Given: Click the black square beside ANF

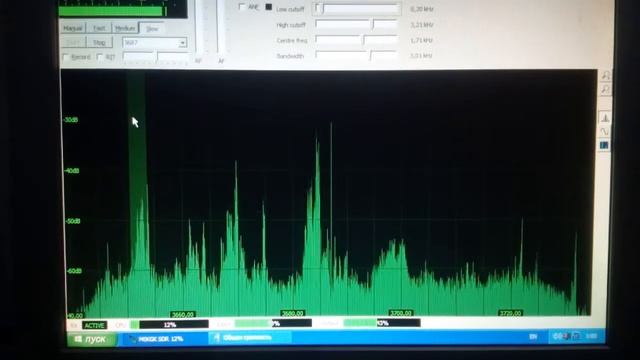Looking at the screenshot, I should (x=269, y=7).
